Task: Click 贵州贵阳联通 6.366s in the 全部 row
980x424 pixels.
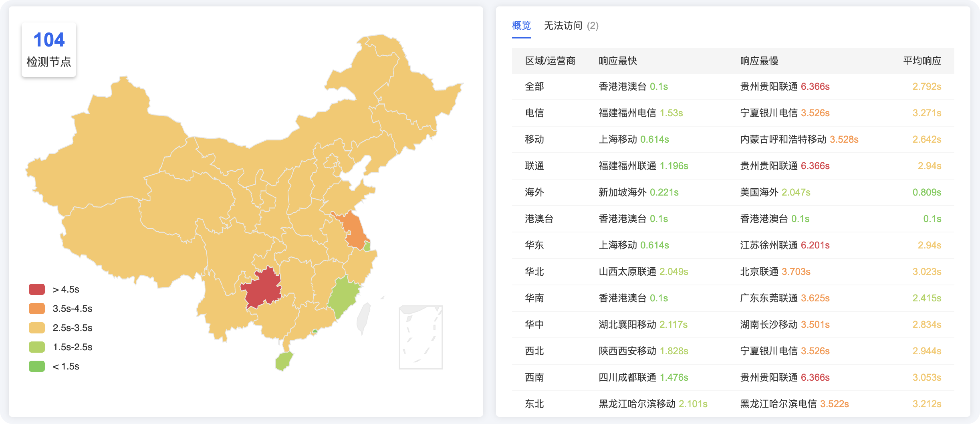Action: 785,87
